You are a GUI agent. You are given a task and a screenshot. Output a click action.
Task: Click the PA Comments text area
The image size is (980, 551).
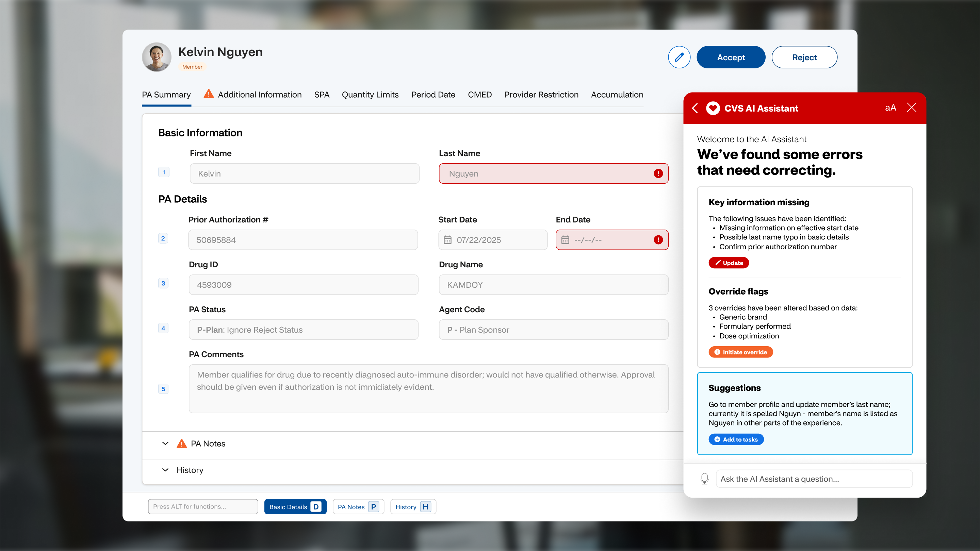tap(428, 389)
